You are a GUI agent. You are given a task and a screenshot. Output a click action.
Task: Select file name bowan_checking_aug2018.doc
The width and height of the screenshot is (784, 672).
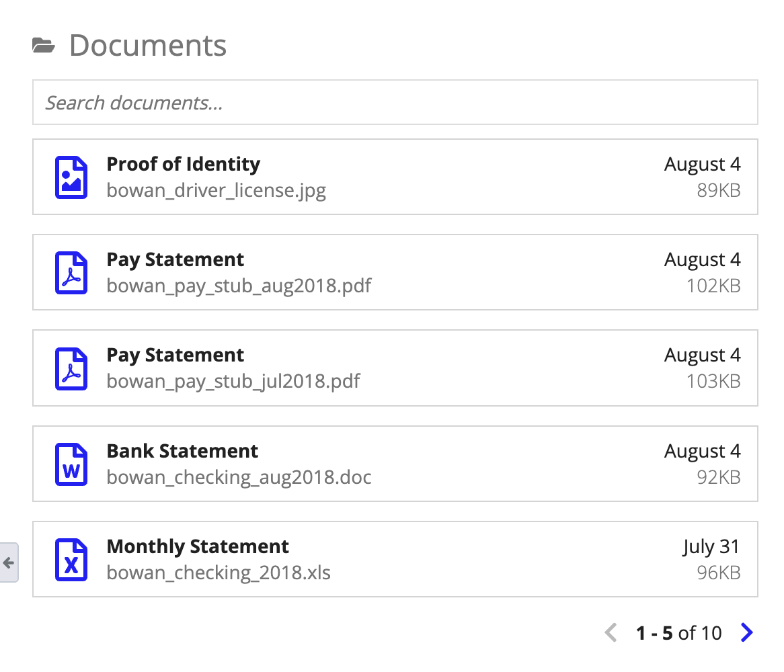(x=239, y=478)
